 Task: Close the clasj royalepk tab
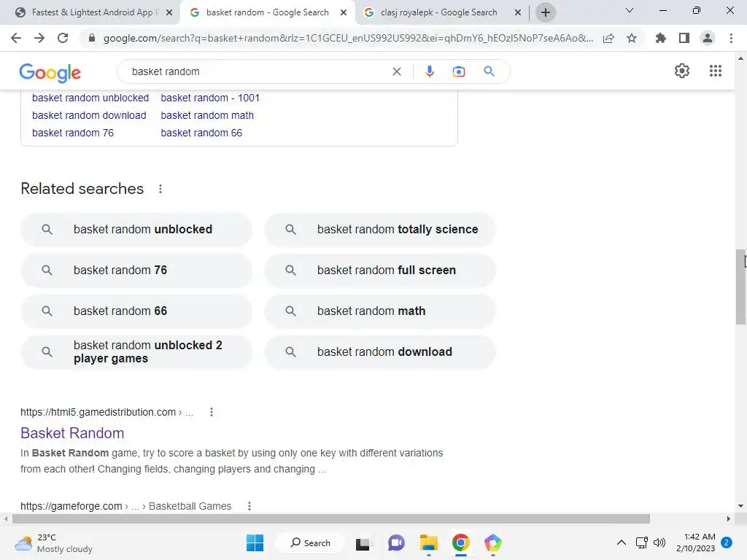coord(518,13)
